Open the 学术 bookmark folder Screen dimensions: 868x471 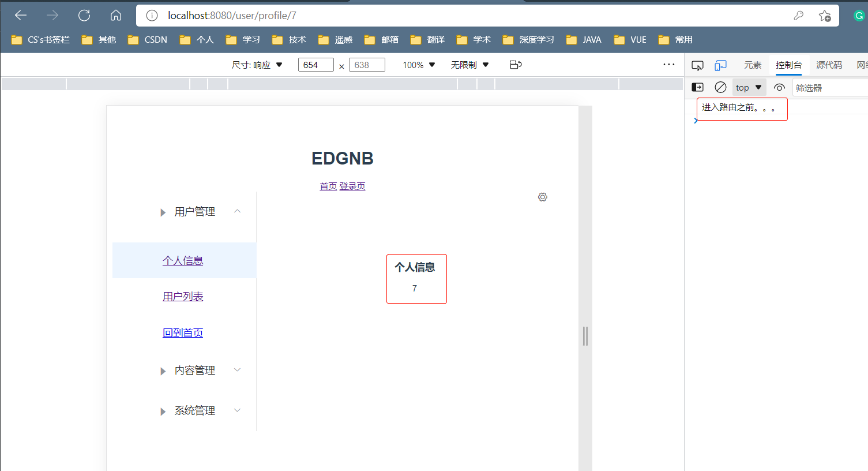click(x=474, y=40)
